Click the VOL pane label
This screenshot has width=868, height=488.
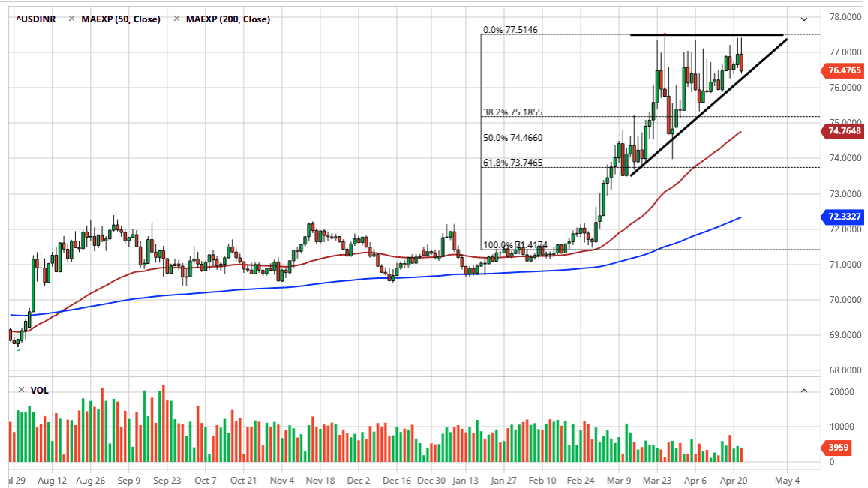point(39,391)
